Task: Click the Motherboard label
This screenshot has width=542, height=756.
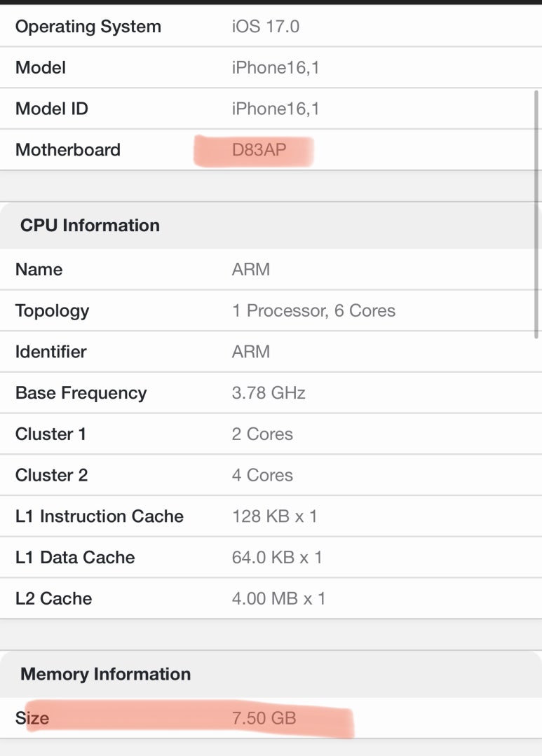Action: point(68,150)
